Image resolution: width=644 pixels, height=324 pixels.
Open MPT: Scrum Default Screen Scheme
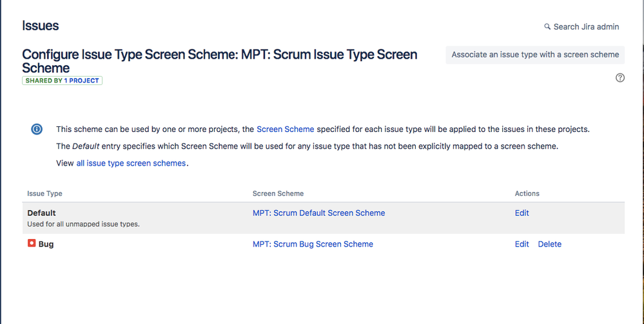click(x=318, y=213)
